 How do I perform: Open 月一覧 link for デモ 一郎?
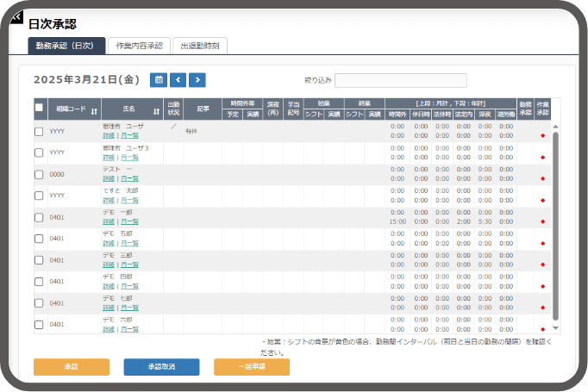point(129,222)
